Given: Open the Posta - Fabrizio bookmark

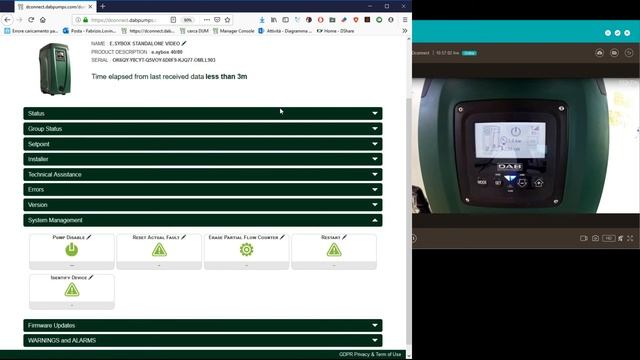Looking at the screenshot, I should coord(89,31).
